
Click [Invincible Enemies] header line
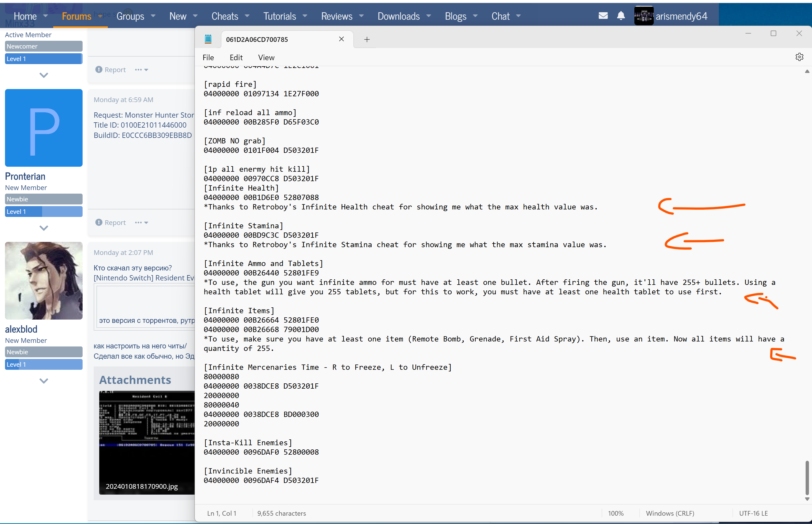[x=248, y=470]
